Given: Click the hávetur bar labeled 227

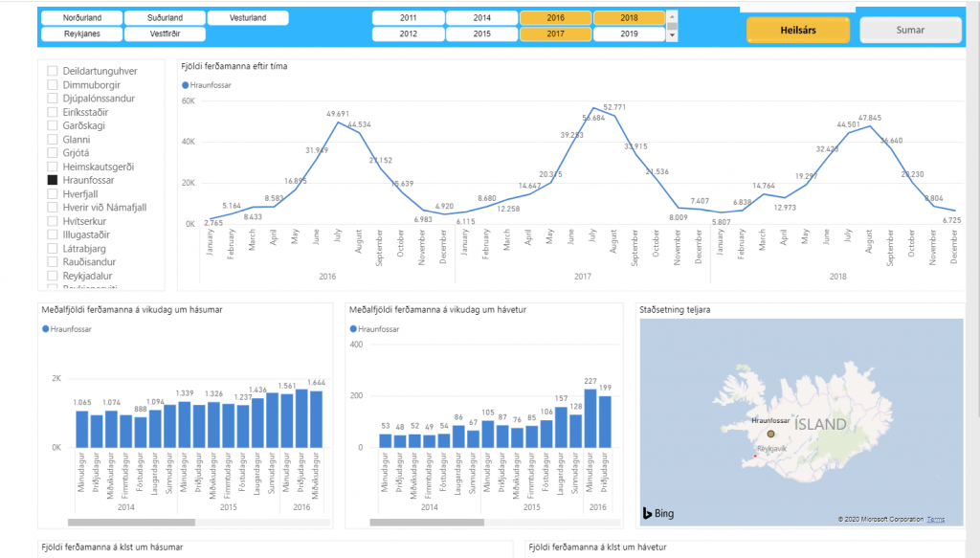Looking at the screenshot, I should [590, 418].
